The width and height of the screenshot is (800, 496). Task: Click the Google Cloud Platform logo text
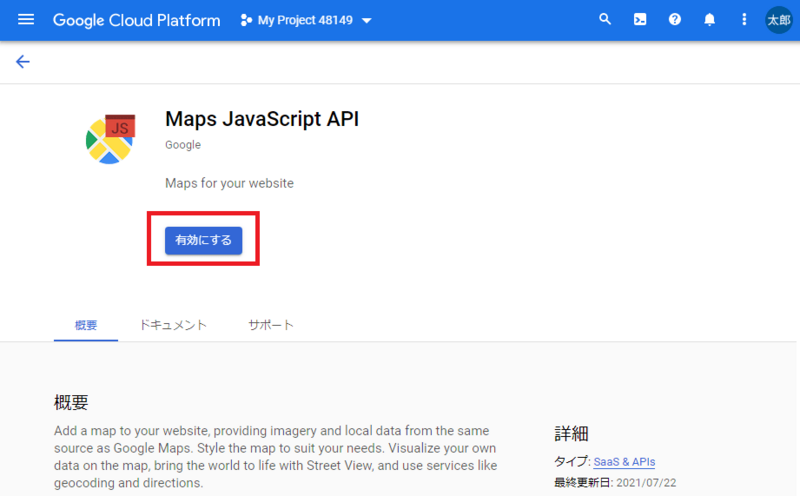[x=137, y=20]
